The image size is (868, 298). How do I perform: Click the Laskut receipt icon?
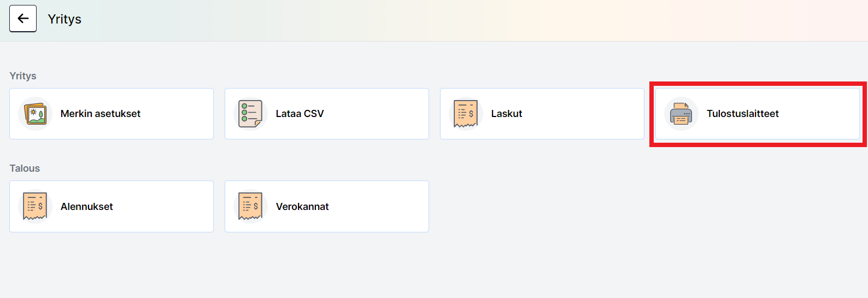pyautogui.click(x=466, y=114)
